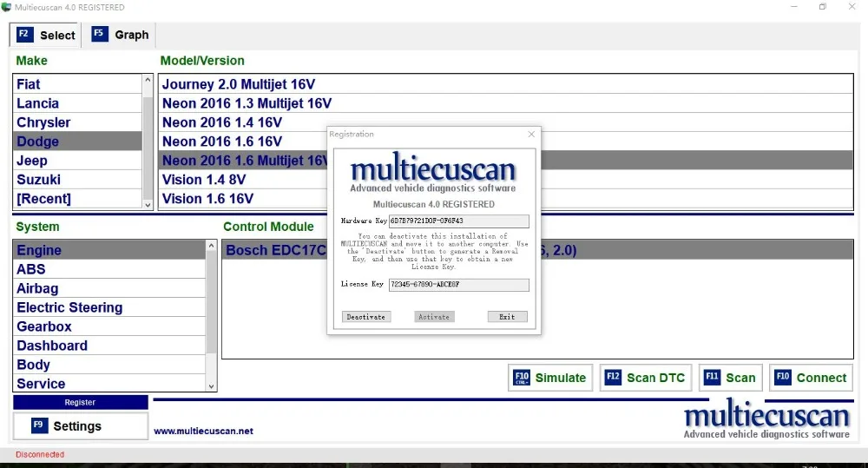Minimize the Multiecuscan window
The width and height of the screenshot is (868, 468).
(x=794, y=7)
